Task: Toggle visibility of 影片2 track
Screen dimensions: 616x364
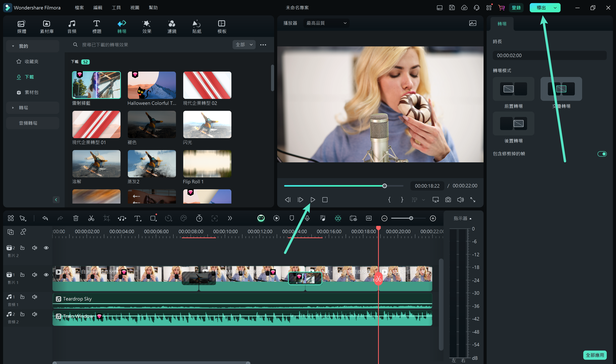Action: click(46, 247)
